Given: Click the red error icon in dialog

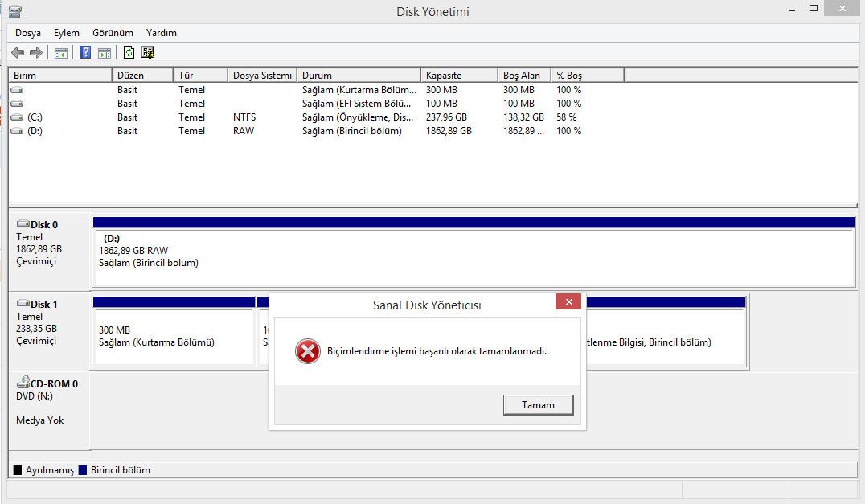Looking at the screenshot, I should 308,351.
